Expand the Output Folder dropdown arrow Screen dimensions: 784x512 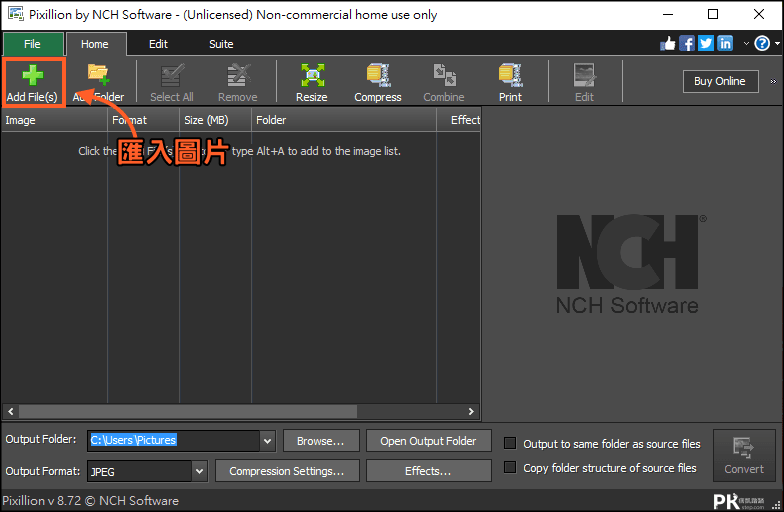[x=268, y=441]
